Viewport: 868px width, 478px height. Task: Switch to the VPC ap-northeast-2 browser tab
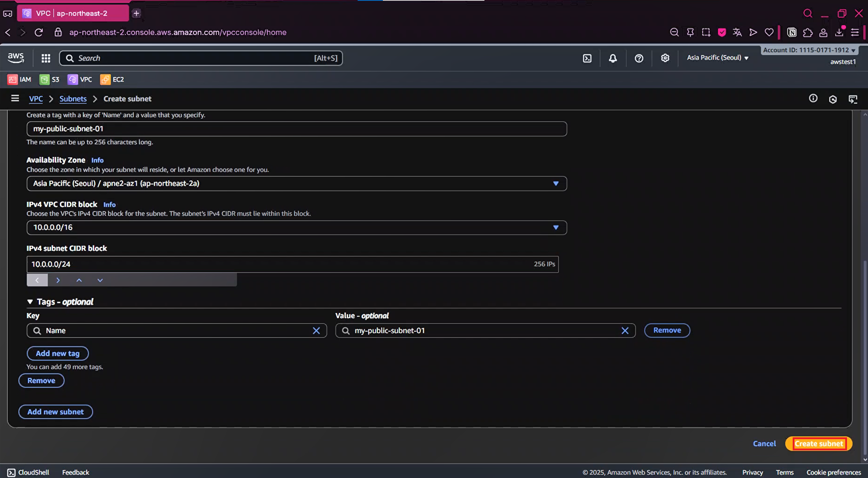pyautogui.click(x=73, y=13)
